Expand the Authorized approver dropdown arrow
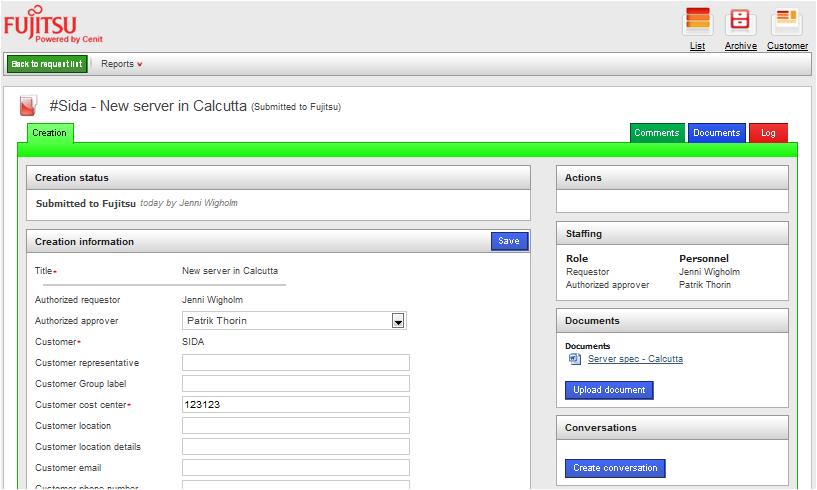This screenshot has width=817, height=490. pos(398,321)
